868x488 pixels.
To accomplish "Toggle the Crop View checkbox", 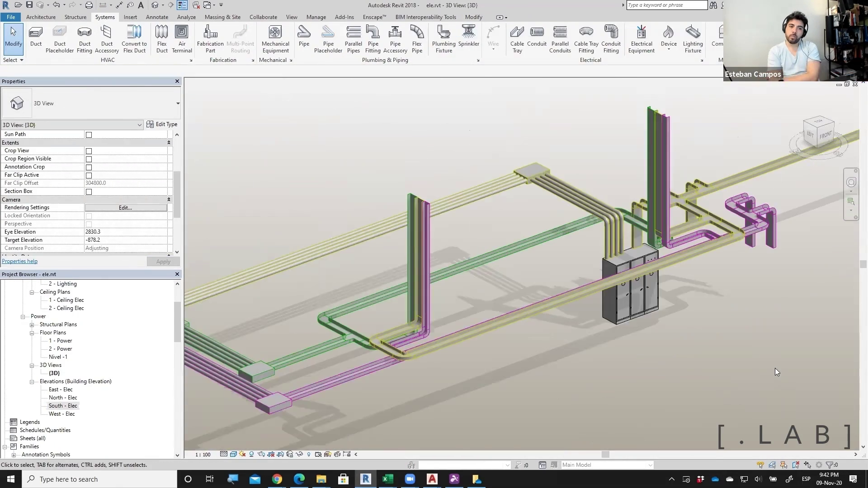I will tap(89, 151).
